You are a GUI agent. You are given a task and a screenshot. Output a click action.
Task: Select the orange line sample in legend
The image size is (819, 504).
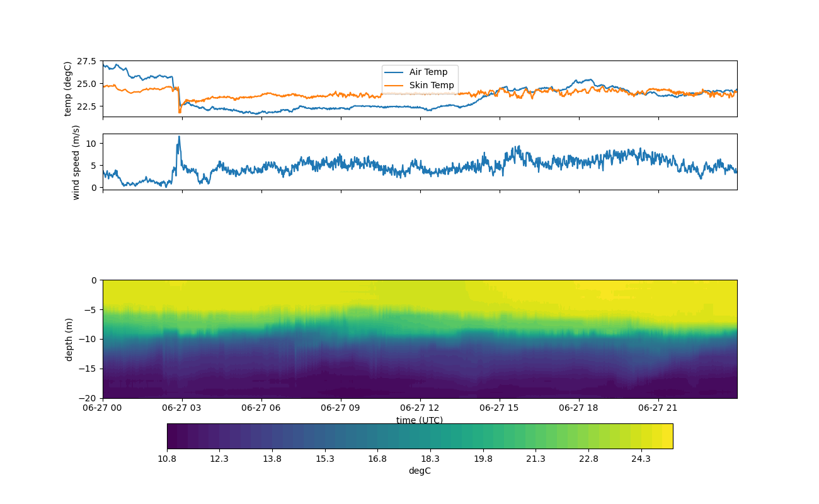point(395,86)
